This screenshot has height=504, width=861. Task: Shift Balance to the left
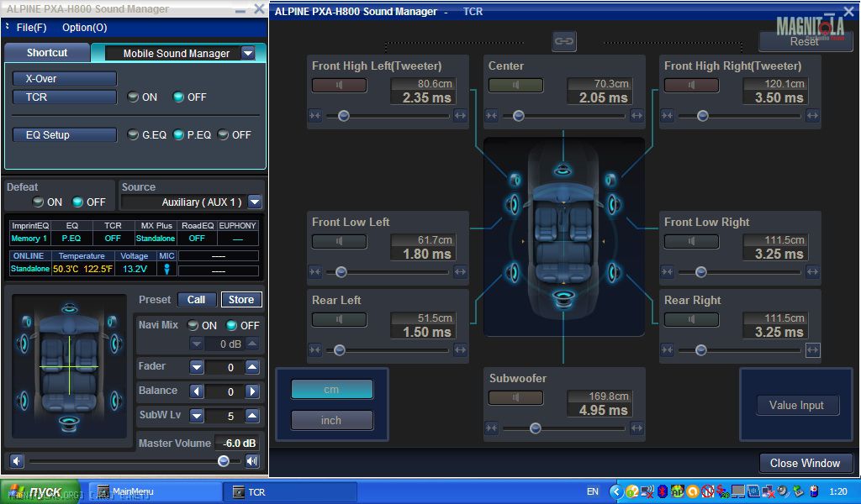coord(197,391)
